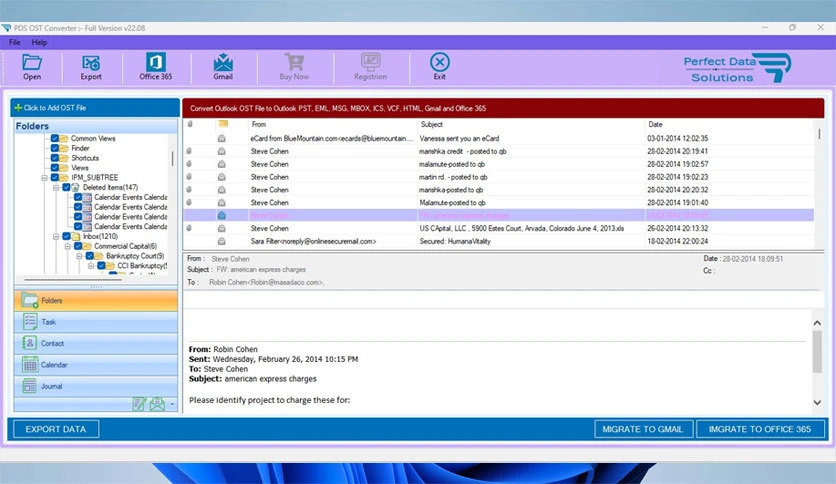Click the Contact pane address book icon
836x484 pixels.
(30, 343)
